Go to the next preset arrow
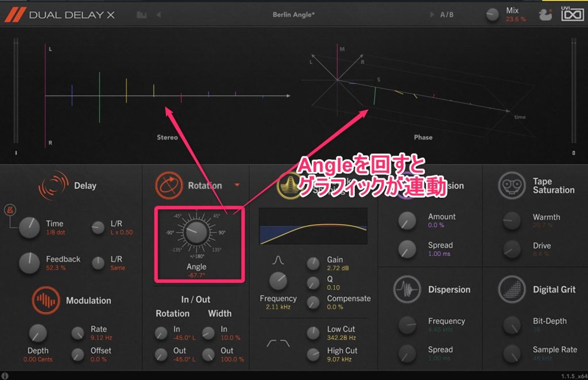The width and height of the screenshot is (588, 380). [x=432, y=15]
